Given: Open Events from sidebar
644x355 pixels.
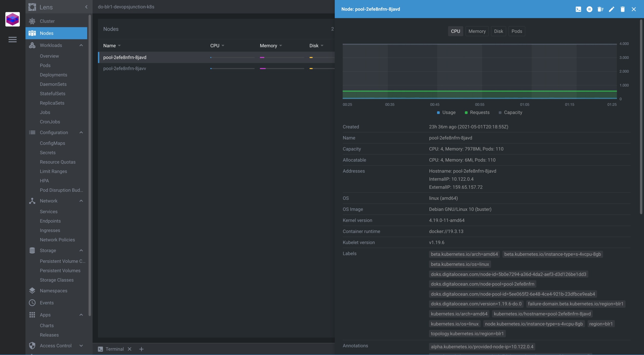Looking at the screenshot, I should (56, 303).
